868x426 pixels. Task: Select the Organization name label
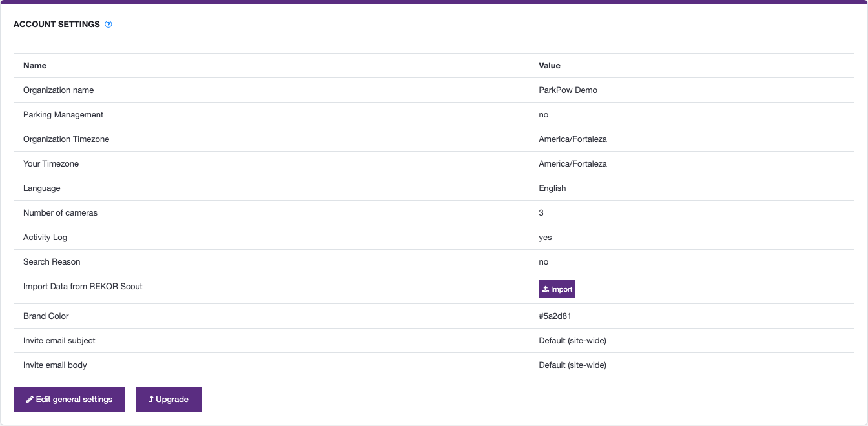pos(58,90)
